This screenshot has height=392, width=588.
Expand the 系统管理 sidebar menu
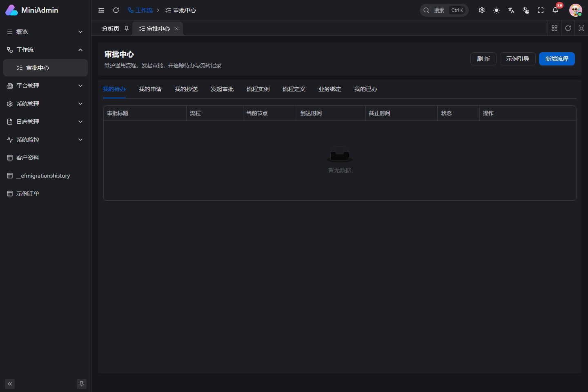(45, 104)
